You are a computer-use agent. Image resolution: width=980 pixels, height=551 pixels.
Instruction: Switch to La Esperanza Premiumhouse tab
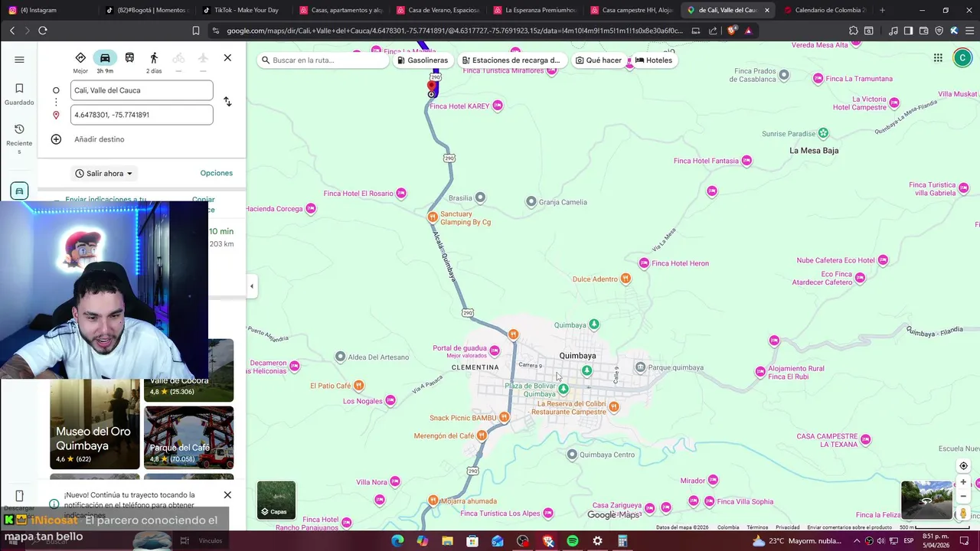pos(534,10)
